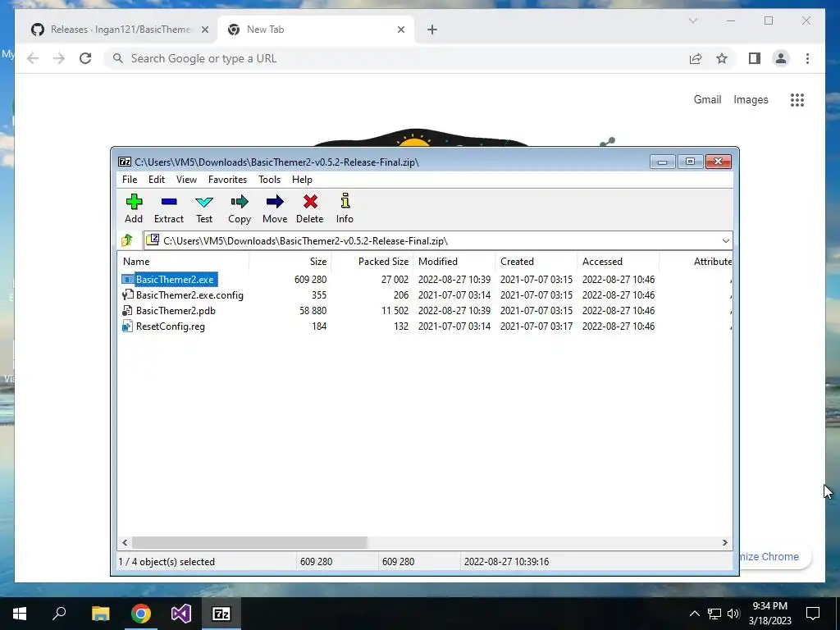This screenshot has width=840, height=630.
Task: Open the Google Images link
Action: point(751,99)
